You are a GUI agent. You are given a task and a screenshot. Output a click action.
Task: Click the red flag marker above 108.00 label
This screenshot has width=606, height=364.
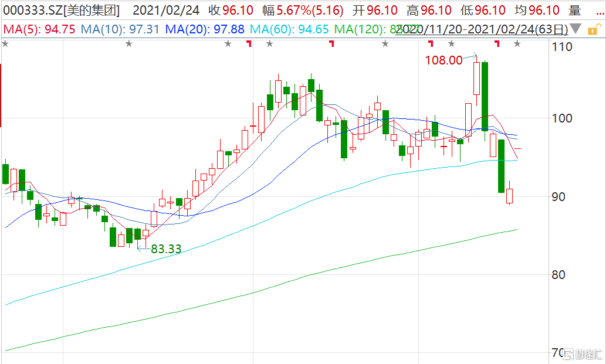(x=431, y=43)
